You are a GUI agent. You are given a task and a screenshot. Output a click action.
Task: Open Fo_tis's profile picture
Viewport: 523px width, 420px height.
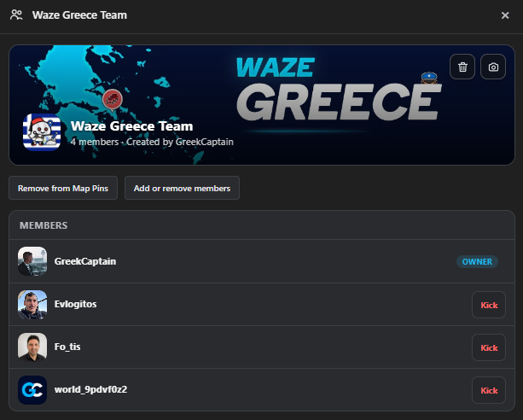pyautogui.click(x=32, y=347)
